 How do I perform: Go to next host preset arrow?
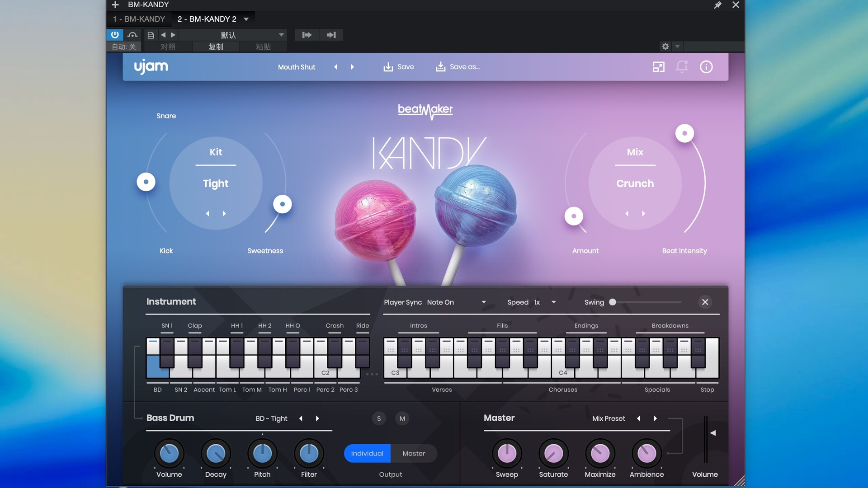tap(173, 35)
